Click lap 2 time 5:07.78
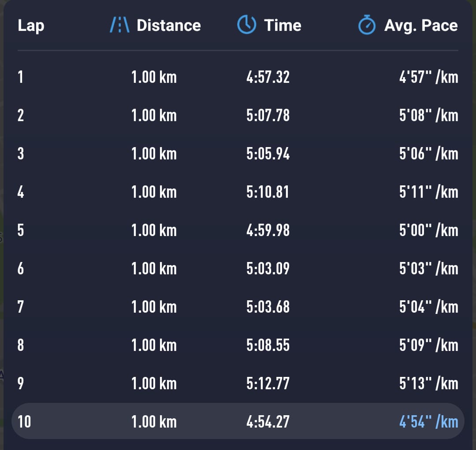 pyautogui.click(x=268, y=116)
